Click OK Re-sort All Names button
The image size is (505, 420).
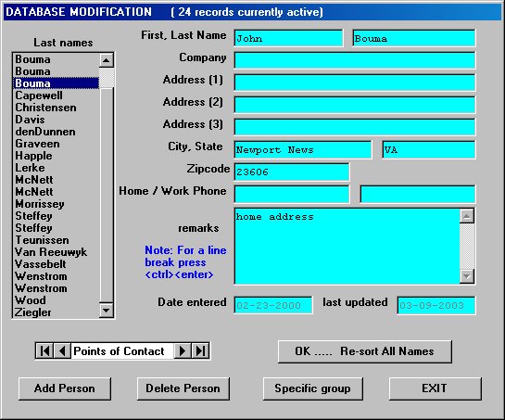click(x=365, y=351)
